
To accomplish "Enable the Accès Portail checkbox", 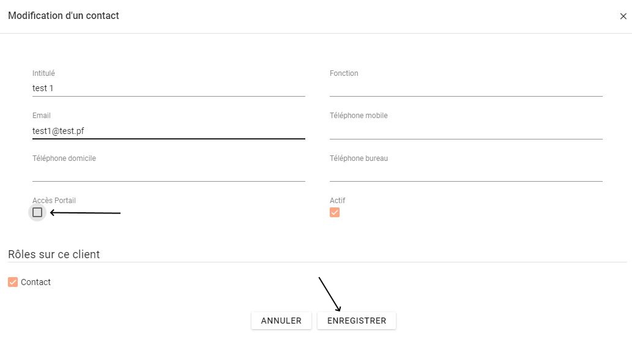I will coord(37,212).
